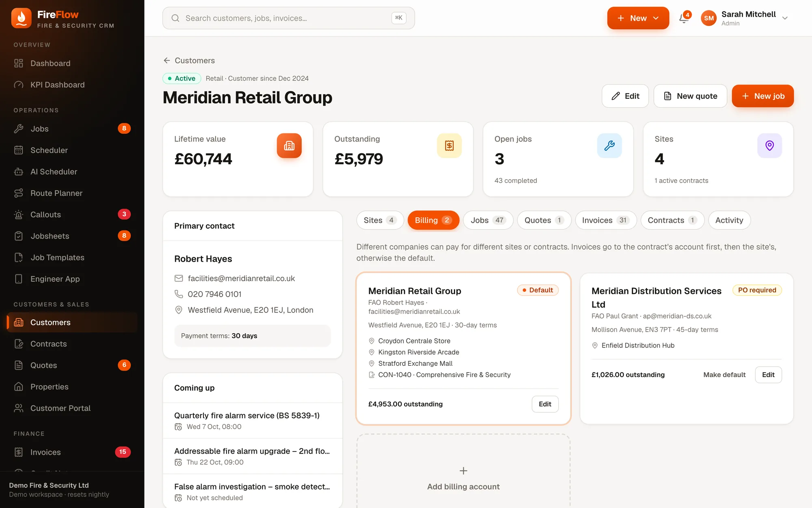
Task: Click the New job button
Action: 762,96
